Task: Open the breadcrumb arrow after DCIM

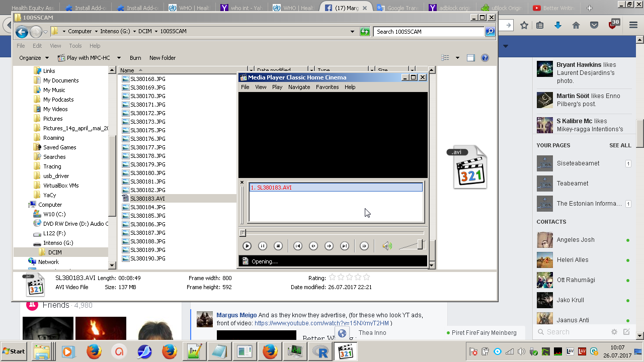Action: (x=156, y=31)
